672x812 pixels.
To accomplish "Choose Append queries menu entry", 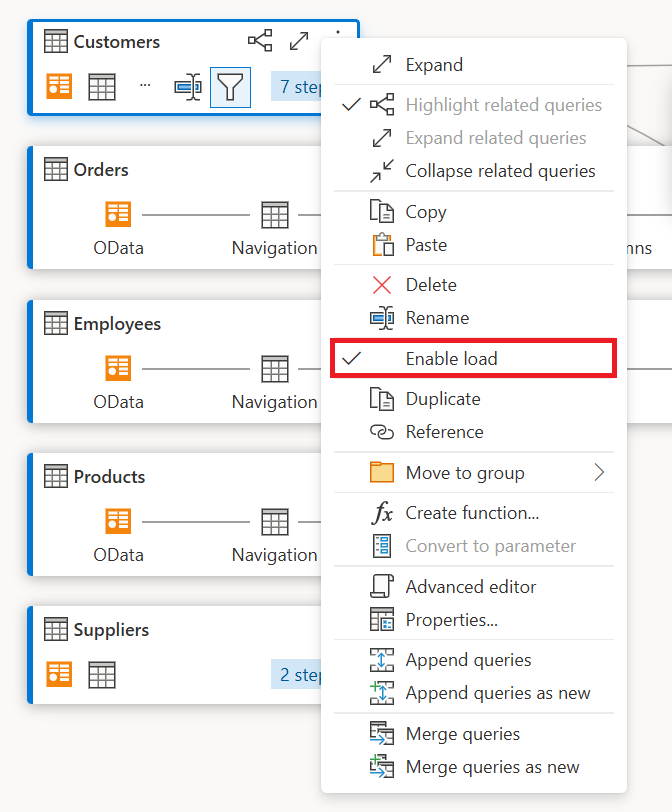I will click(x=474, y=660).
